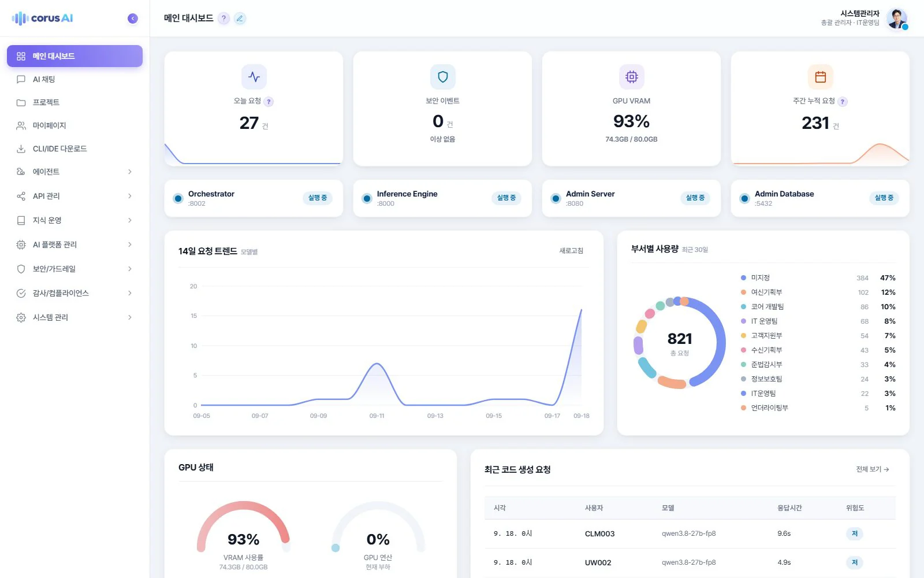The width and height of the screenshot is (924, 578).
Task: Click the activity pulse icon in 오늘 요청 card
Action: (254, 77)
